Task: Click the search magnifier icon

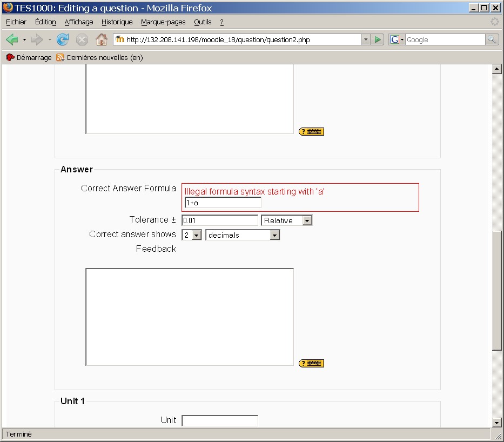Action: (x=492, y=39)
